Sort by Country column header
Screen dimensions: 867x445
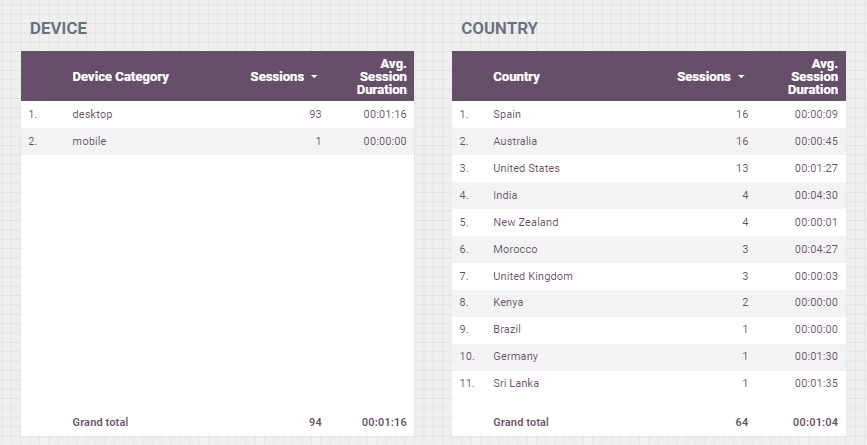point(516,77)
